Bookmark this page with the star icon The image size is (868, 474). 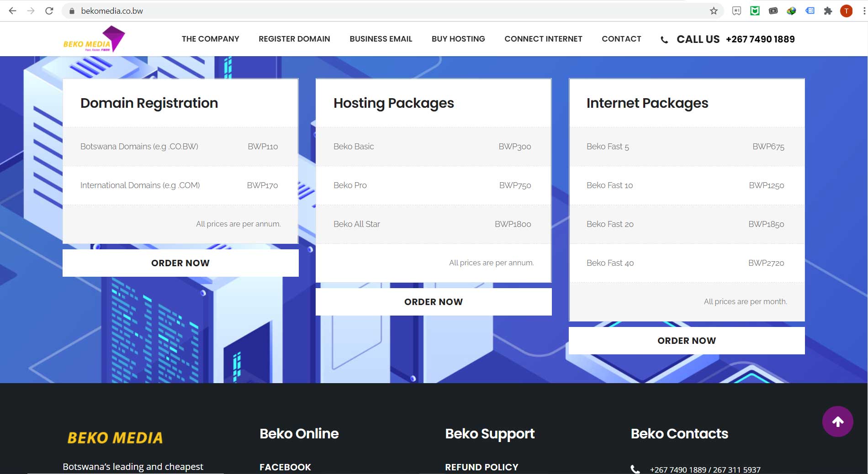[714, 11]
